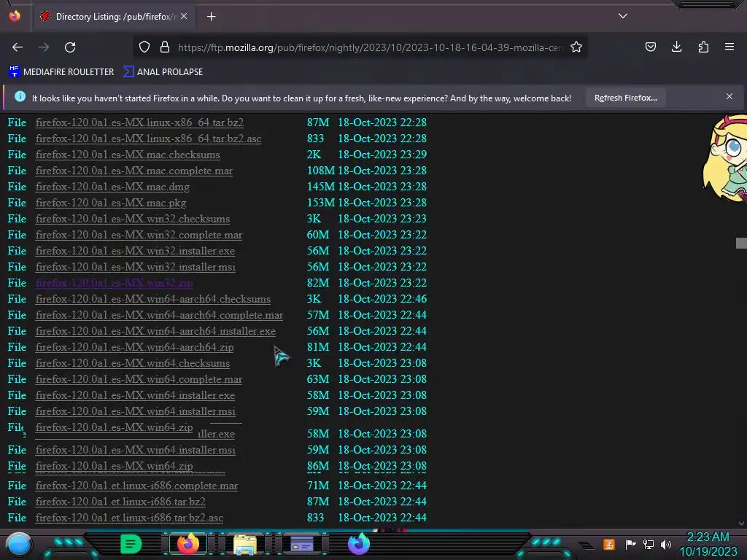Open a new tab
This screenshot has width=747, height=560.
click(211, 17)
